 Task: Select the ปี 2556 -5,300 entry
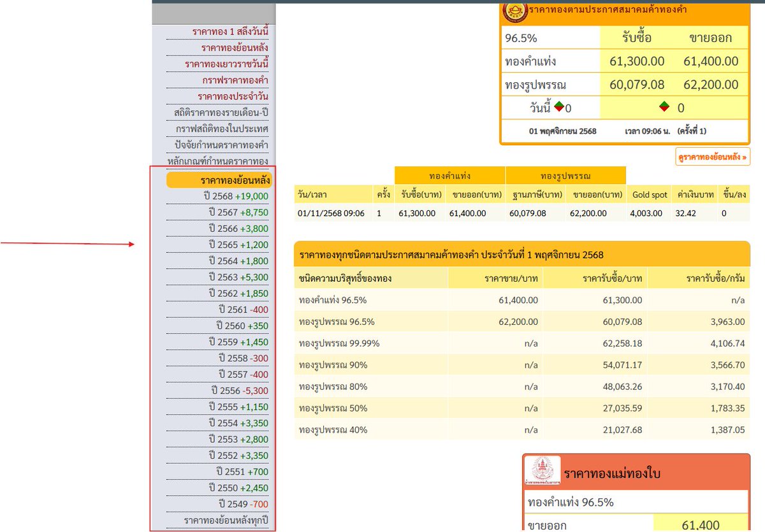pos(240,391)
